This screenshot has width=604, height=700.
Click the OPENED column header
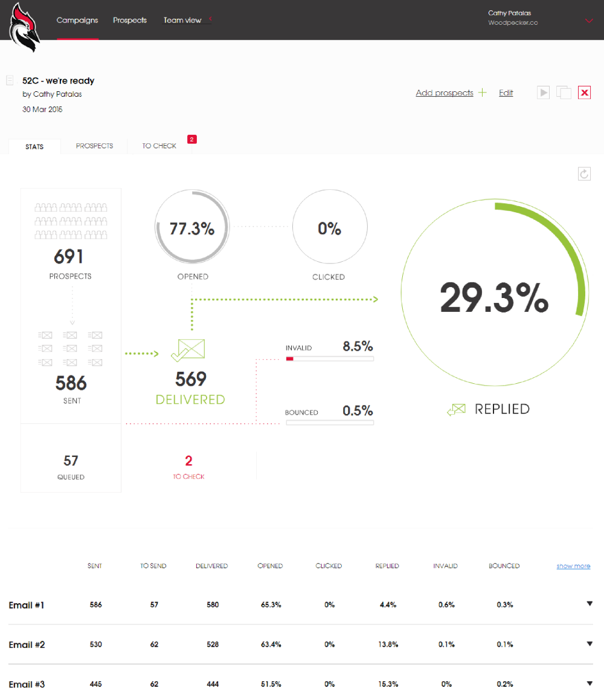271,566
